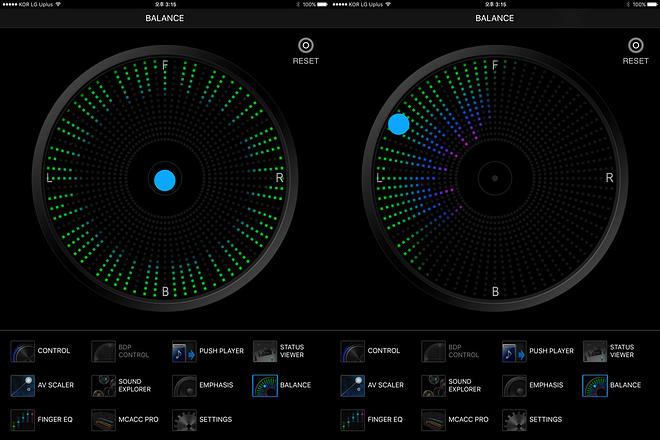Tap the battery indicator in right status bar

pos(652,4)
